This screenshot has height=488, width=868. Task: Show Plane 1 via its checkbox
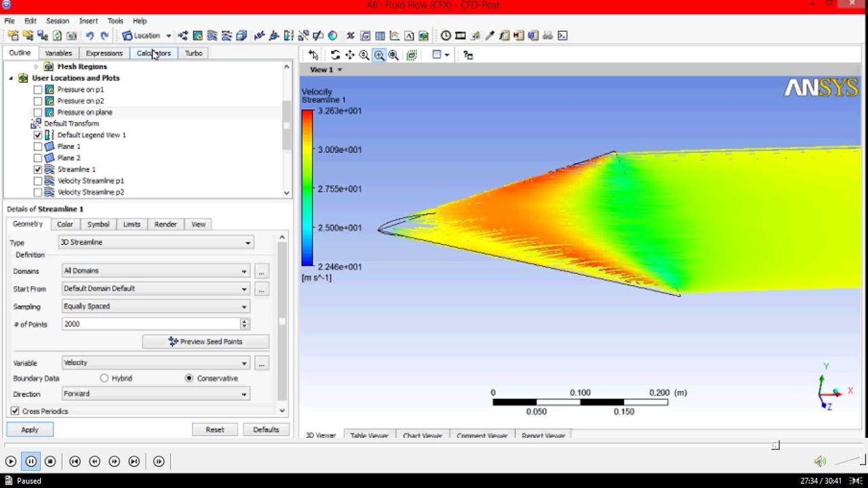38,146
